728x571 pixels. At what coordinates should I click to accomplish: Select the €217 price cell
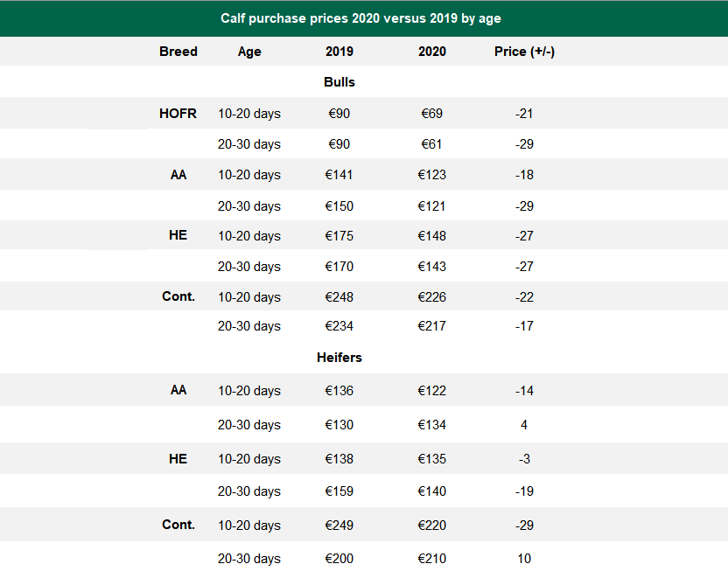432,326
